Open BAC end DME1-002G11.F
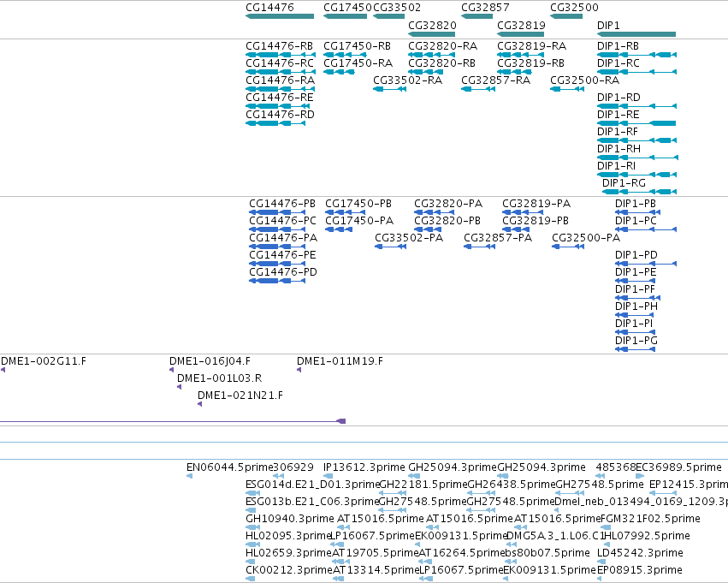 click(44, 361)
